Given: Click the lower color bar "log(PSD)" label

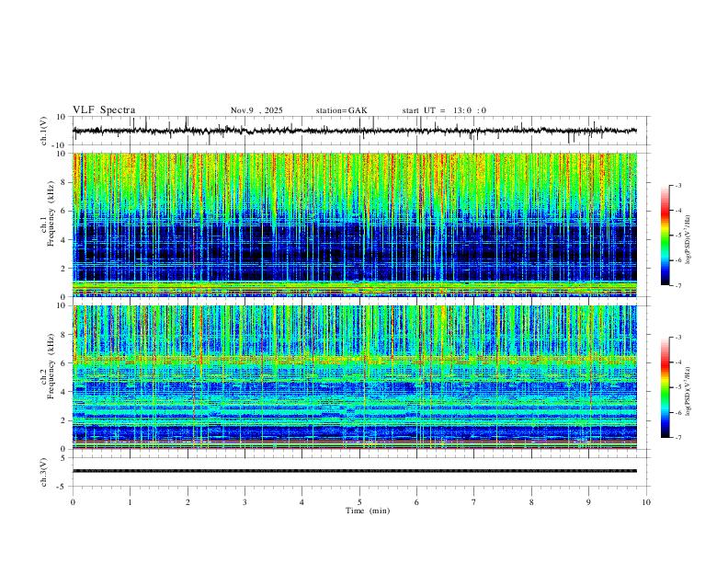Looking at the screenshot, I should coord(688,391).
